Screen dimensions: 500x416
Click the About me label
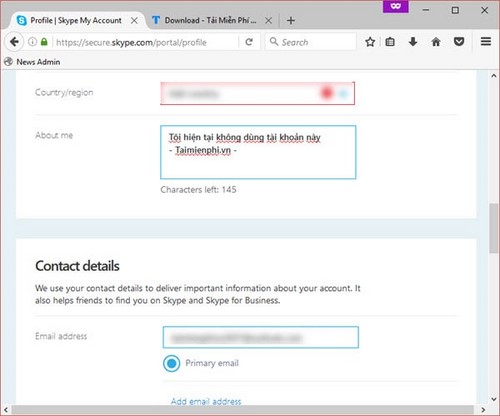54,135
